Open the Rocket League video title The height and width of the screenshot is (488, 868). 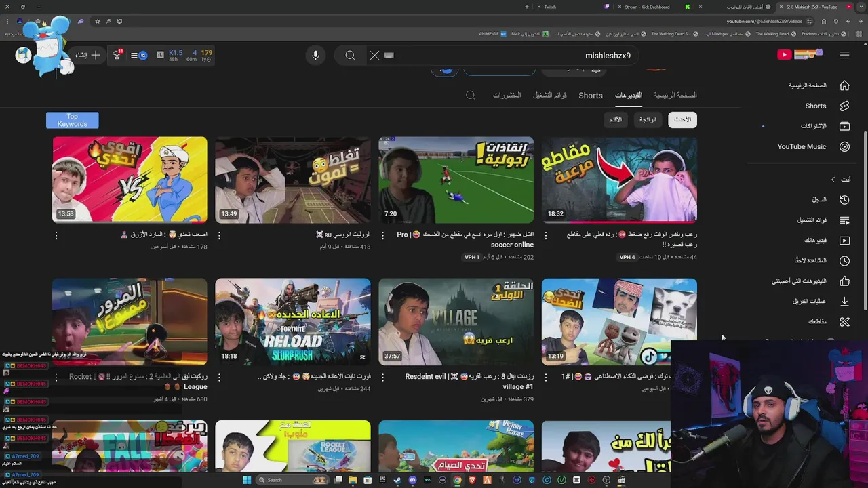pyautogui.click(x=139, y=382)
